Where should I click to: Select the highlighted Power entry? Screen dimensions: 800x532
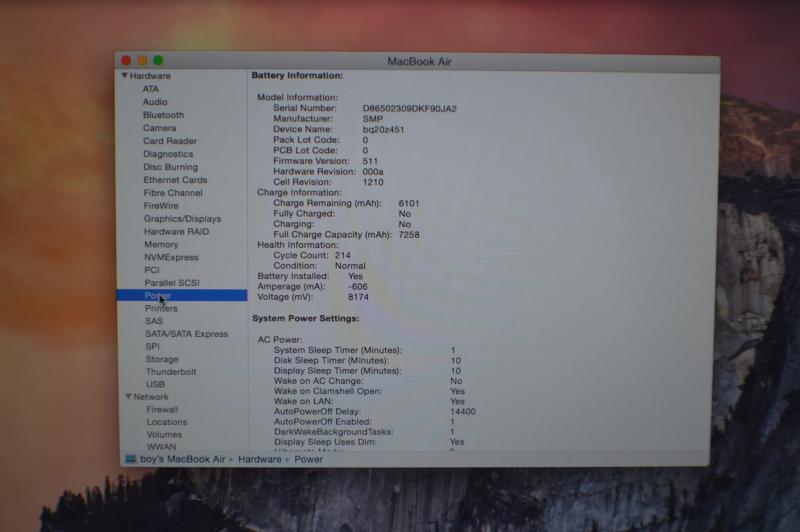coord(182,295)
